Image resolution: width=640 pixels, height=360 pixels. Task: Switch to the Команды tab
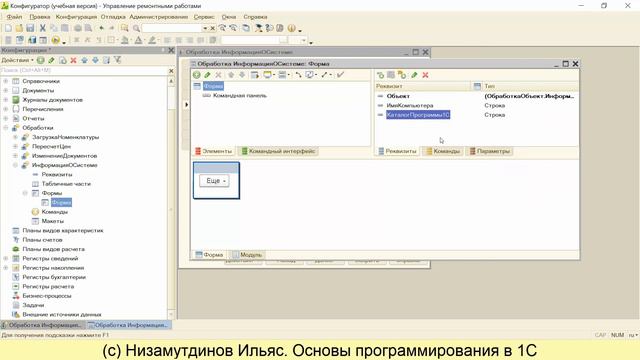click(443, 151)
